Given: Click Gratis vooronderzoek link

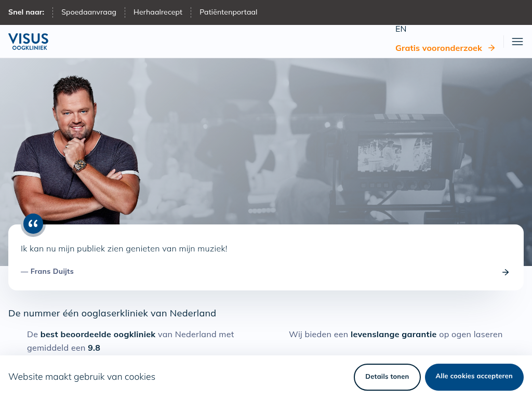Looking at the screenshot, I should [438, 48].
